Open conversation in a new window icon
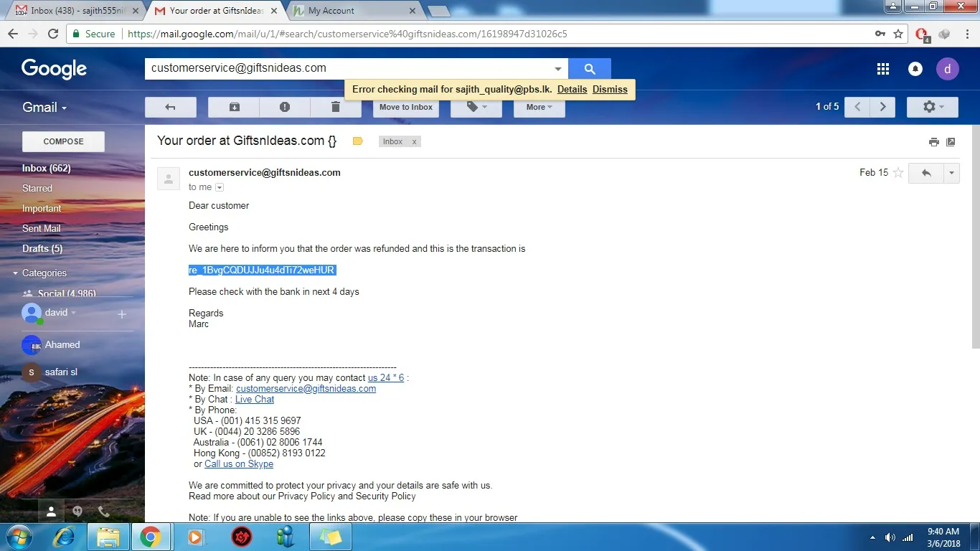 click(951, 141)
